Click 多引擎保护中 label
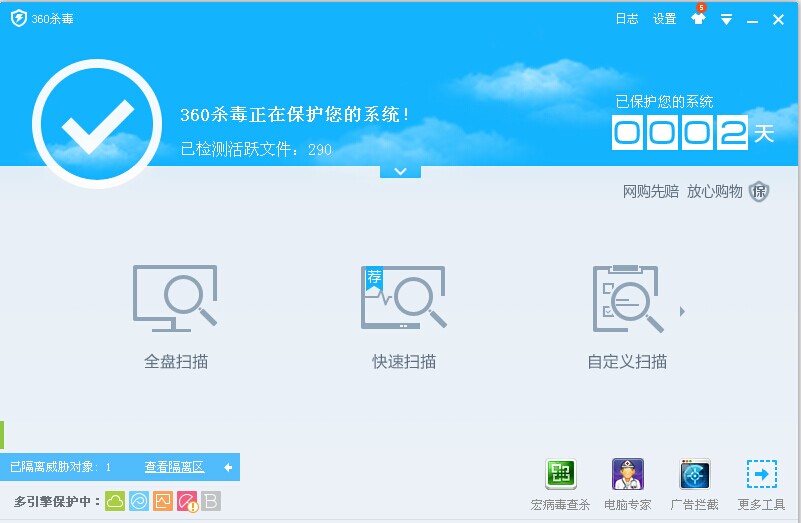The height and width of the screenshot is (523, 801). click(x=57, y=502)
